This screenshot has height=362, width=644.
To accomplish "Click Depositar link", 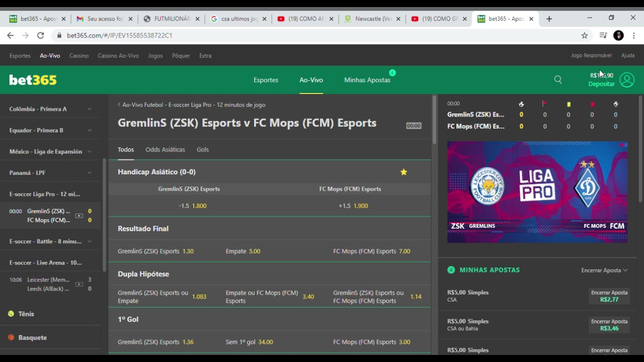I will (601, 84).
